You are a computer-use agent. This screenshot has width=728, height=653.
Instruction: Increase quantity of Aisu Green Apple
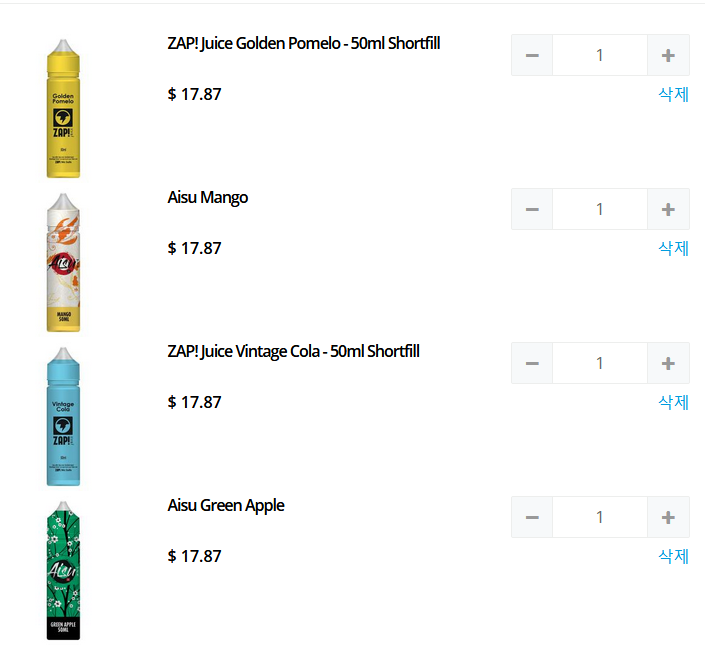point(668,517)
